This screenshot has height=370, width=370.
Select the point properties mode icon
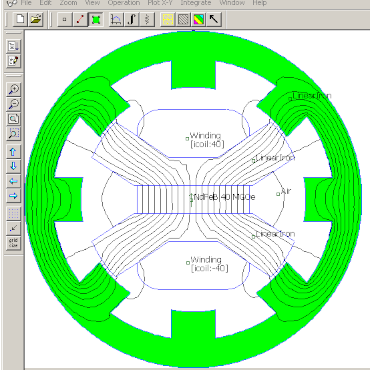[x=65, y=19]
